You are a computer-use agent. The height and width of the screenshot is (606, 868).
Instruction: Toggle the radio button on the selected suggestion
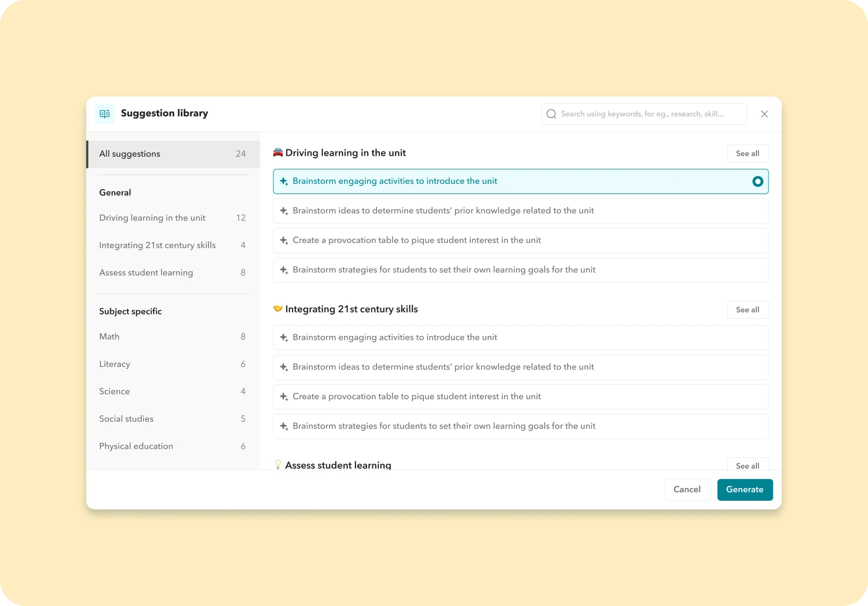757,181
